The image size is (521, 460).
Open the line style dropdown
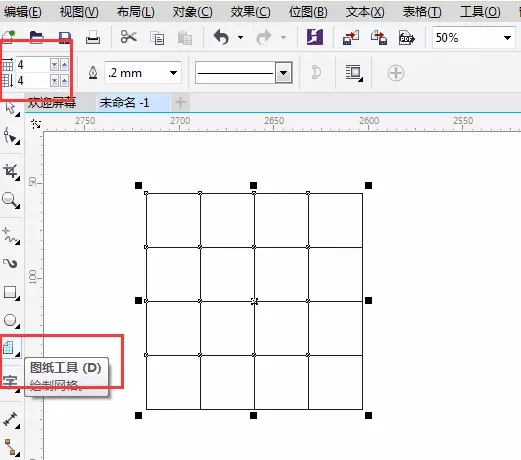284,72
